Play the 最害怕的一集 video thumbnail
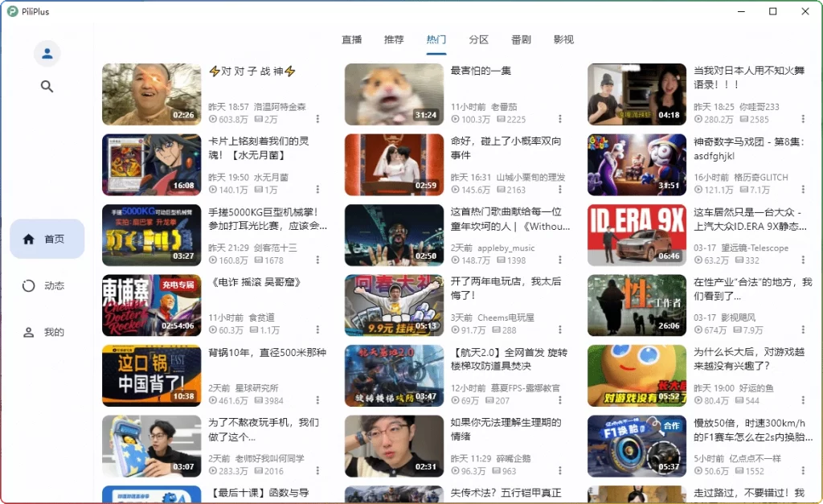This screenshot has height=504, width=823. pos(394,93)
